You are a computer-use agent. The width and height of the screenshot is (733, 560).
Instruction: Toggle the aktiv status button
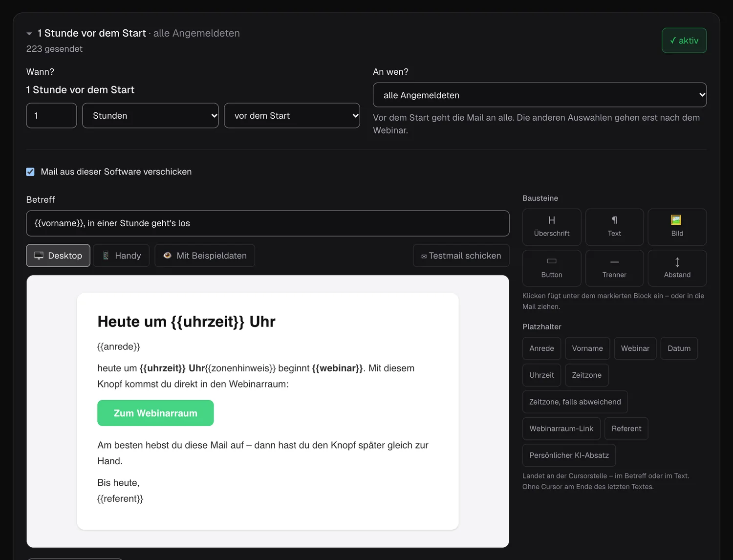684,41
